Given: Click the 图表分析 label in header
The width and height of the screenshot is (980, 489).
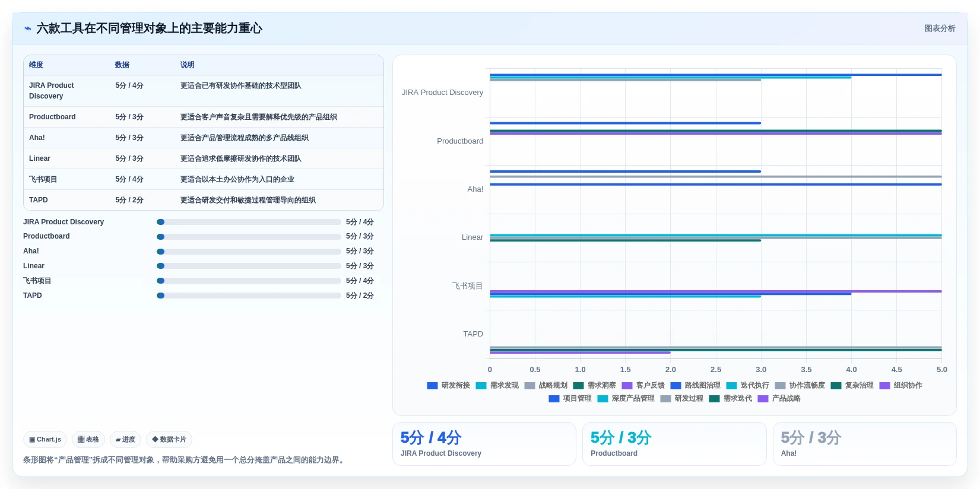Looking at the screenshot, I should pos(940,28).
